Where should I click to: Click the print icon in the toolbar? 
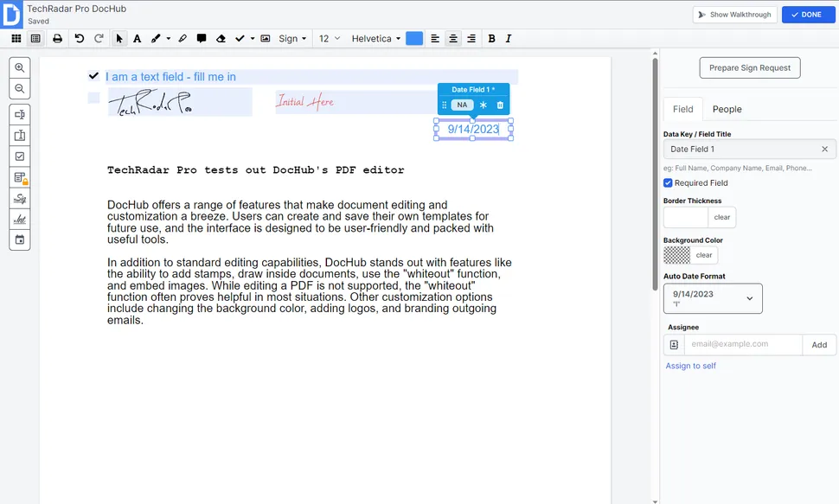click(x=57, y=39)
